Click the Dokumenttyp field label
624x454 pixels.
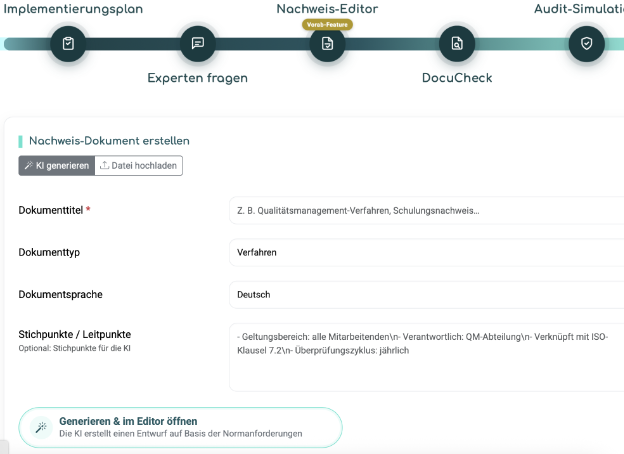[x=49, y=252]
